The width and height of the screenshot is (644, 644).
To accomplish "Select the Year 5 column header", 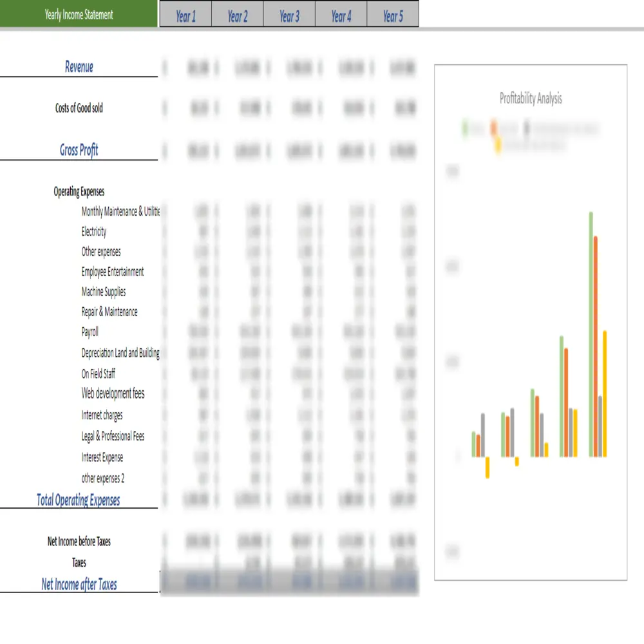I will [x=392, y=16].
